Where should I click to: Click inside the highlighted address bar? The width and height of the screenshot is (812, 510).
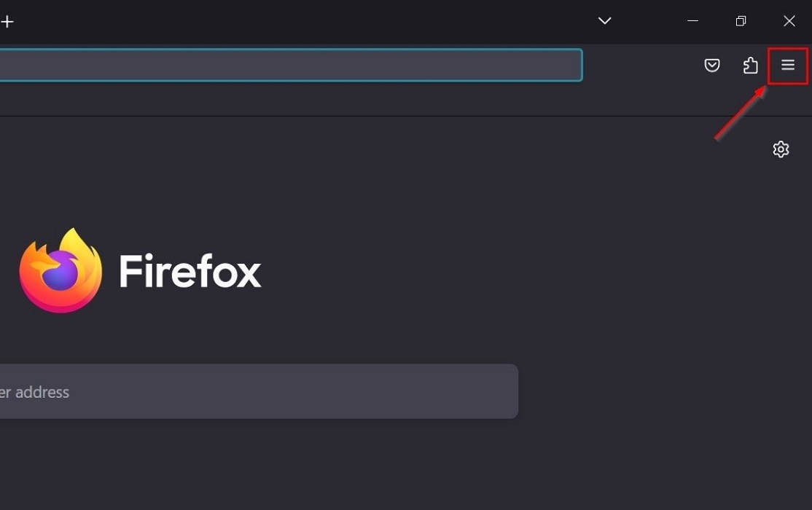click(x=292, y=65)
